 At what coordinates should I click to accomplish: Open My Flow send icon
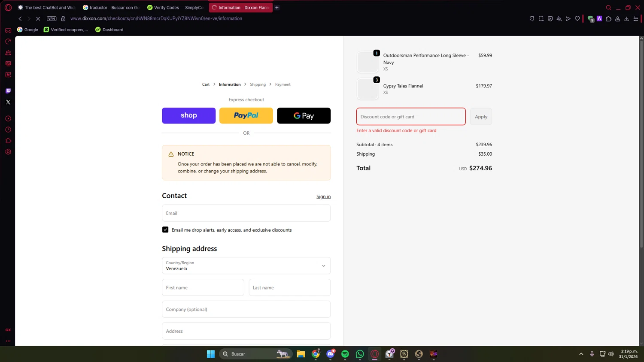tap(568, 18)
